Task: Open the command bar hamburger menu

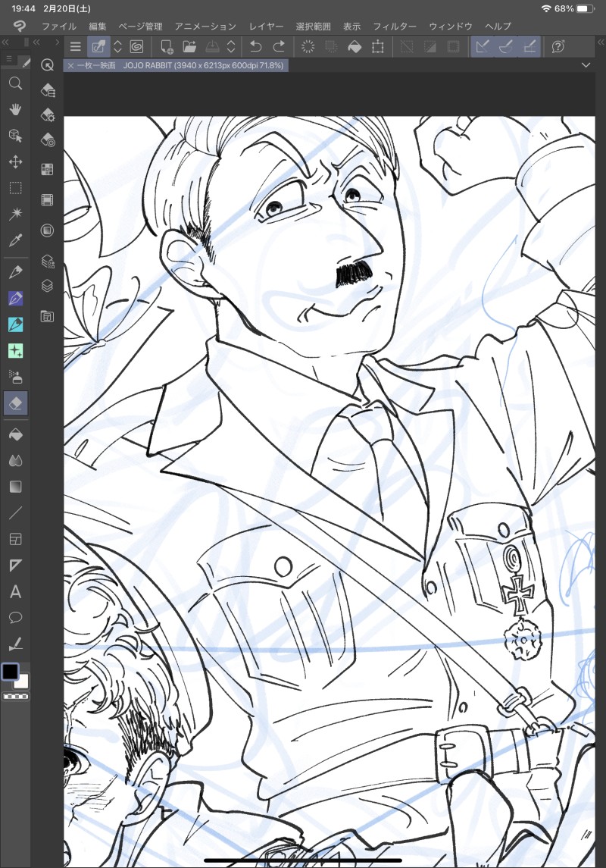Action: tap(75, 47)
